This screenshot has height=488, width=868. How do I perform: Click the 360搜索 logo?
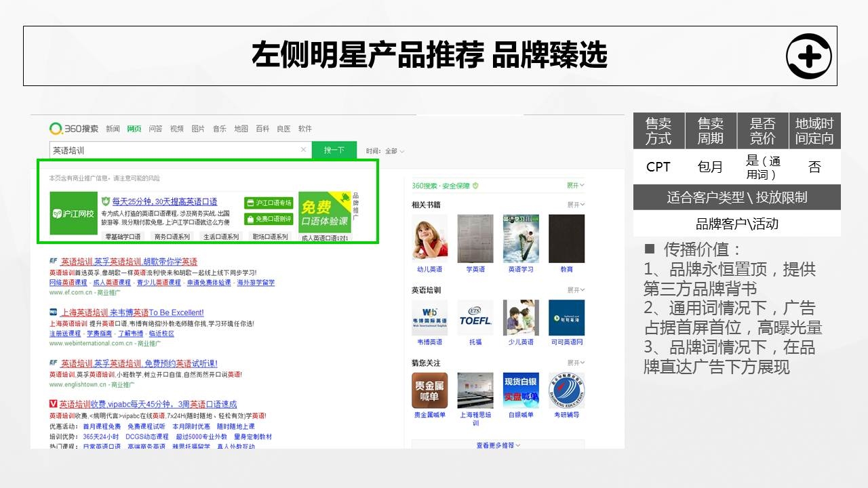[74, 129]
